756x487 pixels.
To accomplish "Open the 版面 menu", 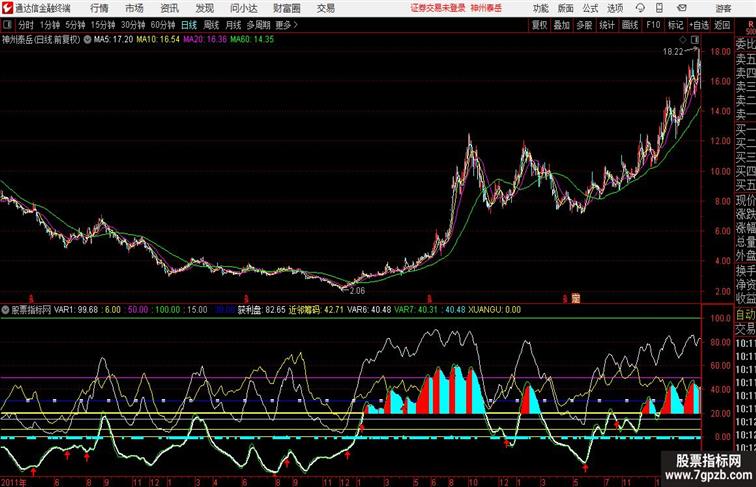I will (566, 8).
